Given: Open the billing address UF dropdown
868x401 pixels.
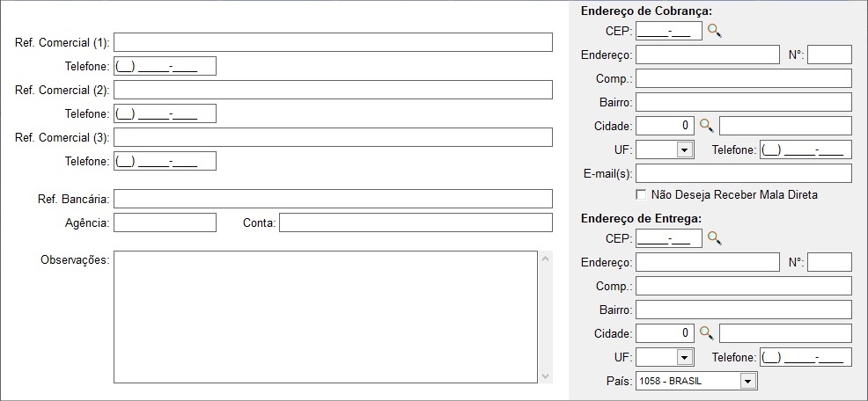Looking at the screenshot, I should (x=685, y=149).
